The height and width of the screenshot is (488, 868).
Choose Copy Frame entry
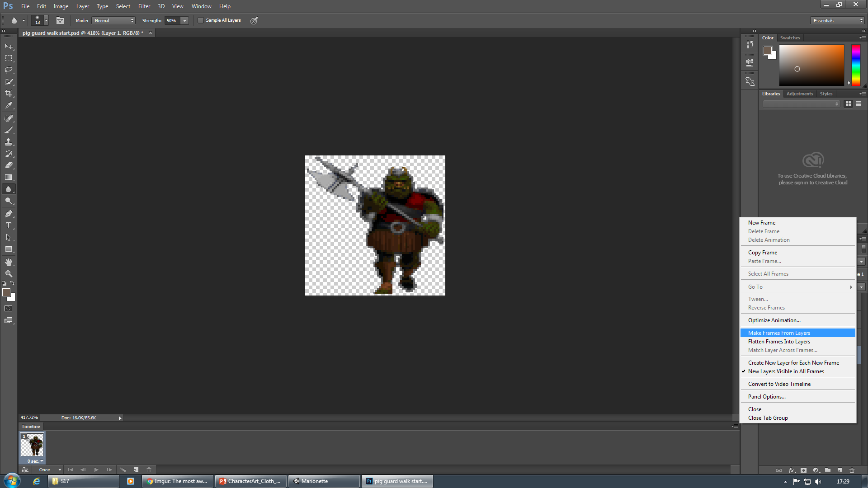pos(798,253)
